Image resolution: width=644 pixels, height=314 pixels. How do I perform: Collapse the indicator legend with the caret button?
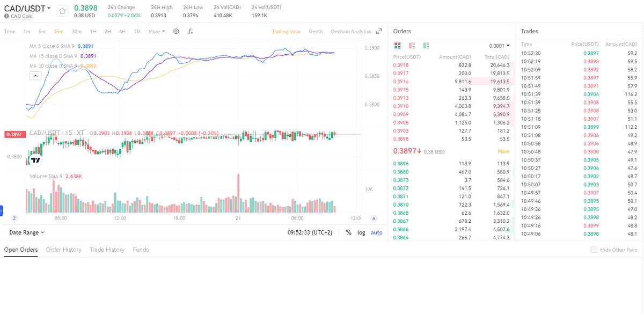click(x=34, y=76)
